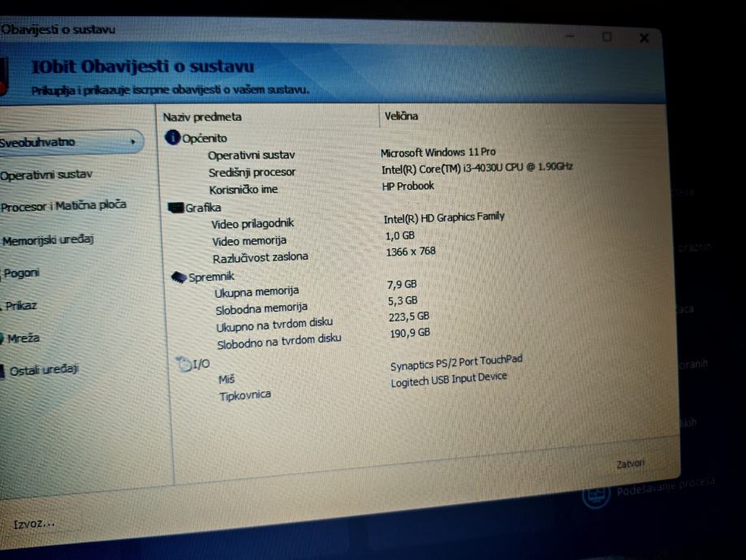Click the 5,3 GB free memory value
Image resolution: width=746 pixels, height=560 pixels.
point(403,301)
